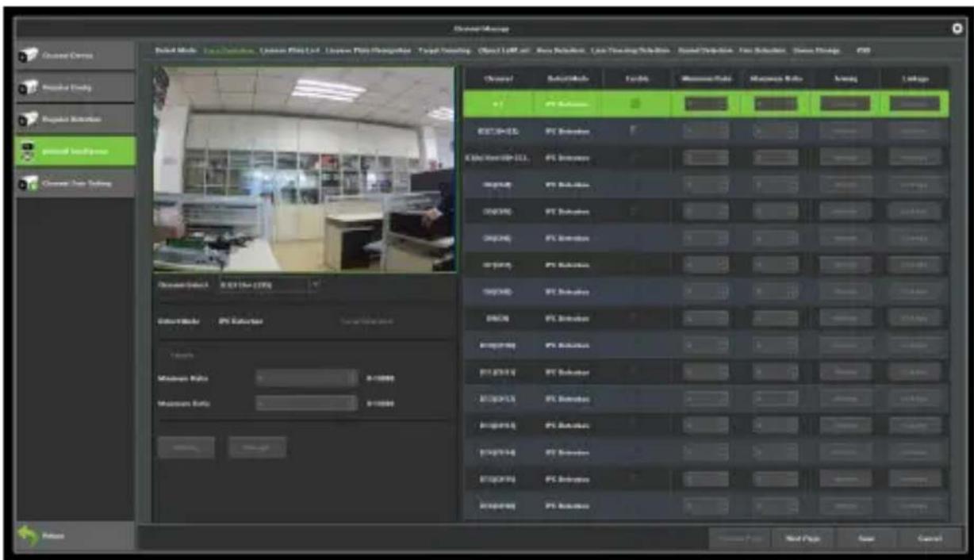Open the License Plate Recognition tab
This screenshot has height=560, width=974.
[367, 51]
